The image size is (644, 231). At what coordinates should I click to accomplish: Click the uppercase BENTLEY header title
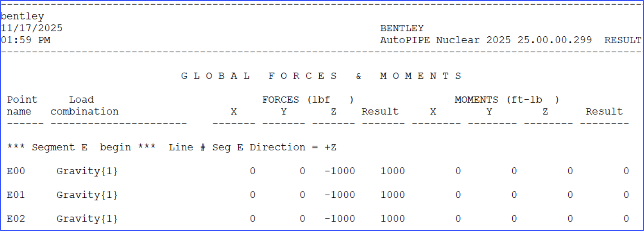402,28
